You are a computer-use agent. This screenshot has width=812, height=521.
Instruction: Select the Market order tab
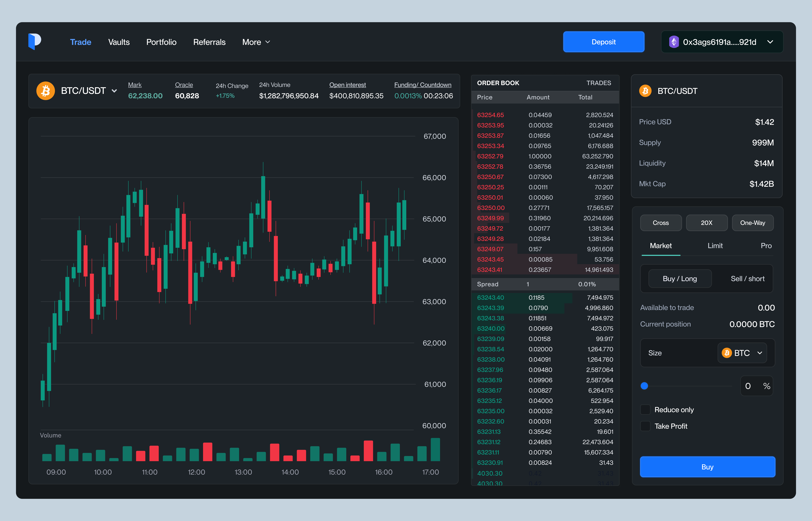point(661,246)
